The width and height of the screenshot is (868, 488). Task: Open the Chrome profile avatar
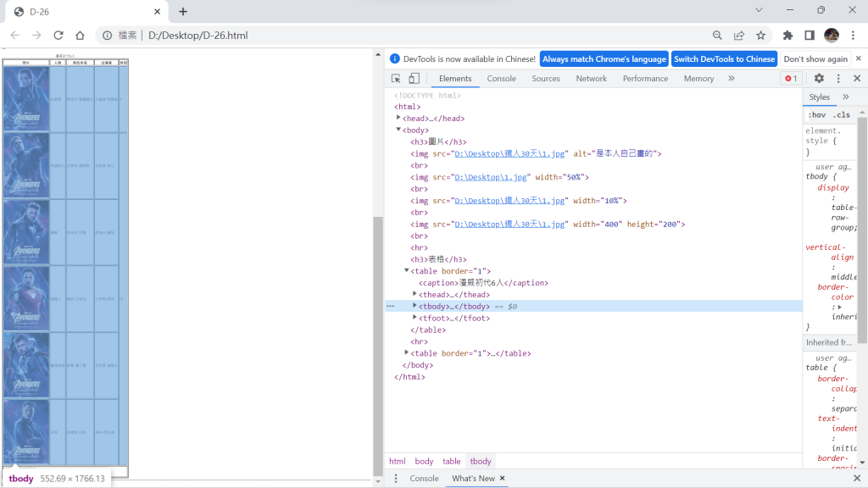[832, 36]
